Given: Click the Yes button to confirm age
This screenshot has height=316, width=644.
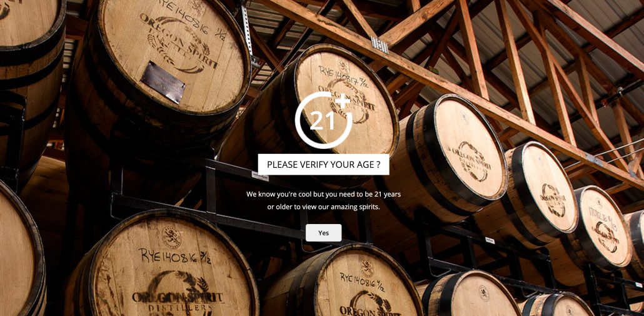Looking at the screenshot, I should (x=323, y=233).
